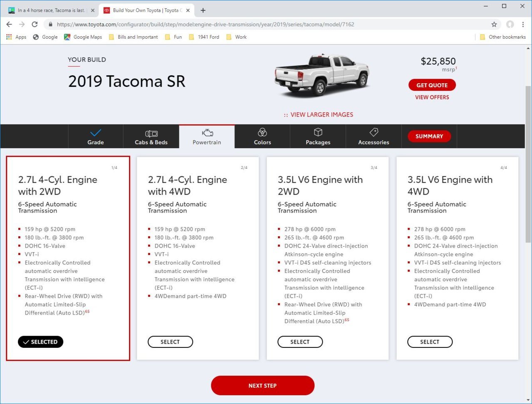Close the 'In a 4 horse race' tab

pyautogui.click(x=92, y=10)
